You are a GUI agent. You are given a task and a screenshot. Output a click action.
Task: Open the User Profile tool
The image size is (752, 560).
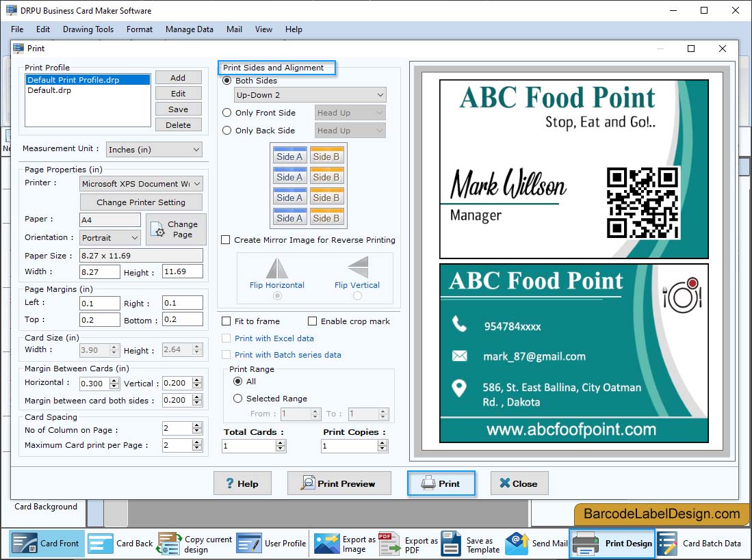coord(271,543)
